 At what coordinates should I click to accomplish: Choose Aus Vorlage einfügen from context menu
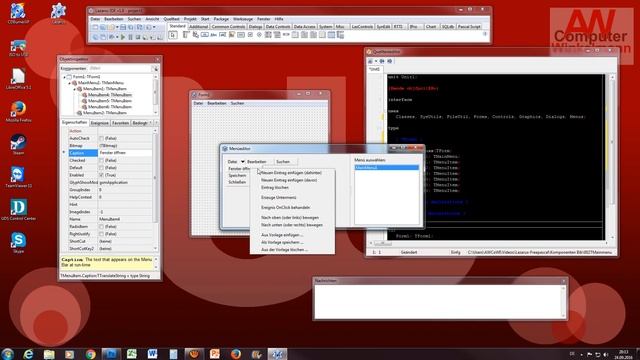click(x=282, y=235)
